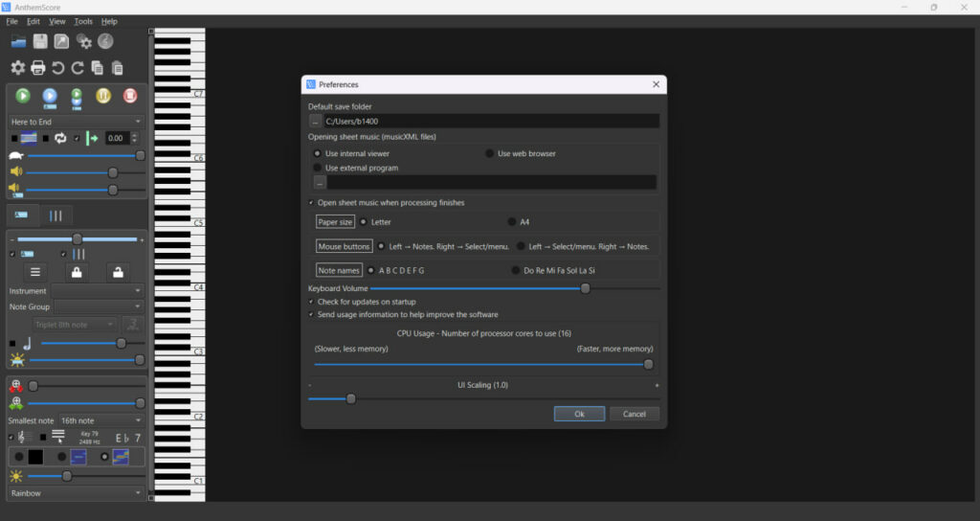Click browse button next to default save folder
Image resolution: width=980 pixels, height=521 pixels.
tap(316, 122)
